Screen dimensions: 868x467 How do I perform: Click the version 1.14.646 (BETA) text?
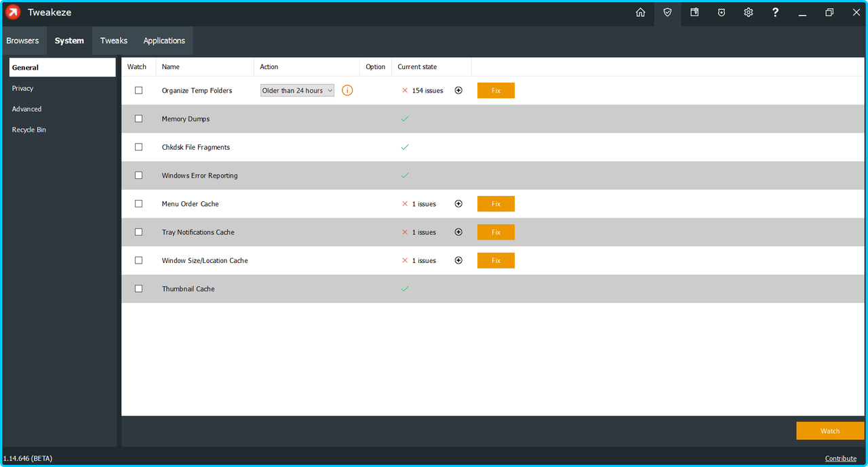coord(28,458)
